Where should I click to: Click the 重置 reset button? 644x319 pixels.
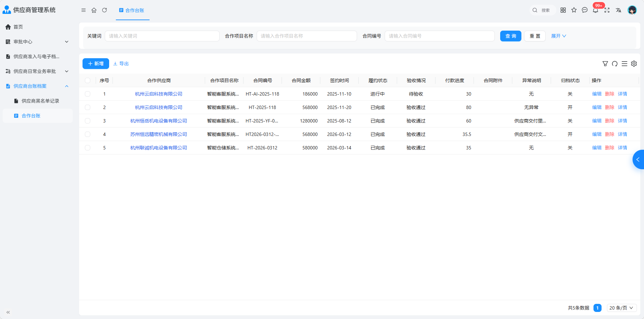pos(535,36)
